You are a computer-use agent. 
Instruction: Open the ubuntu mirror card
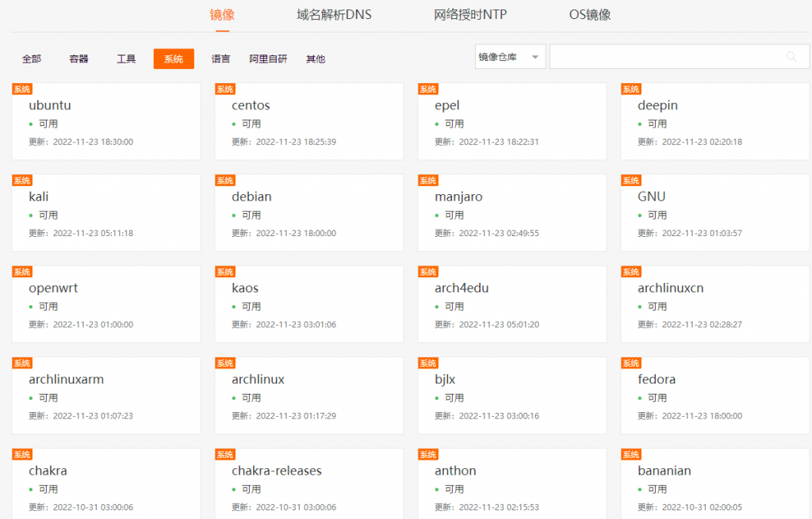(x=106, y=121)
